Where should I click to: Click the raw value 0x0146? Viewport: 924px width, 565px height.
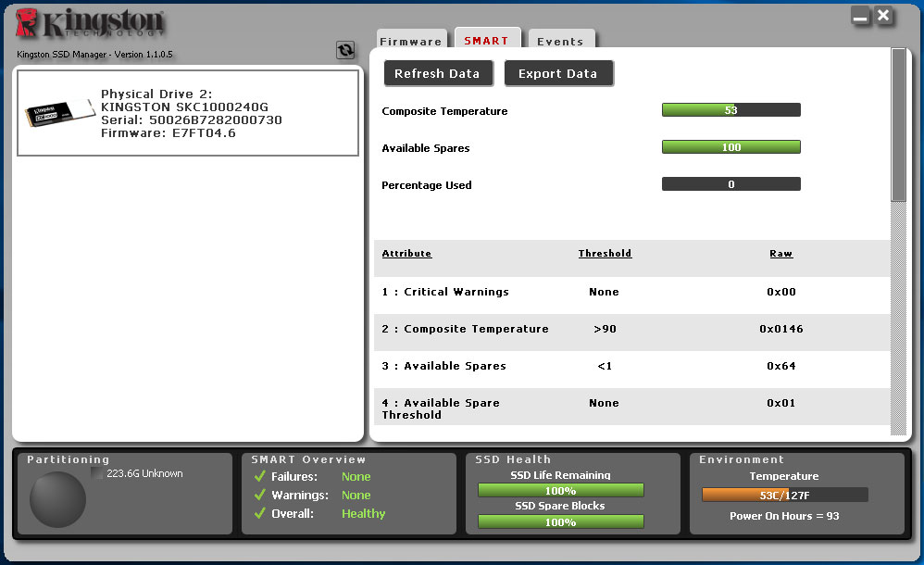780,329
